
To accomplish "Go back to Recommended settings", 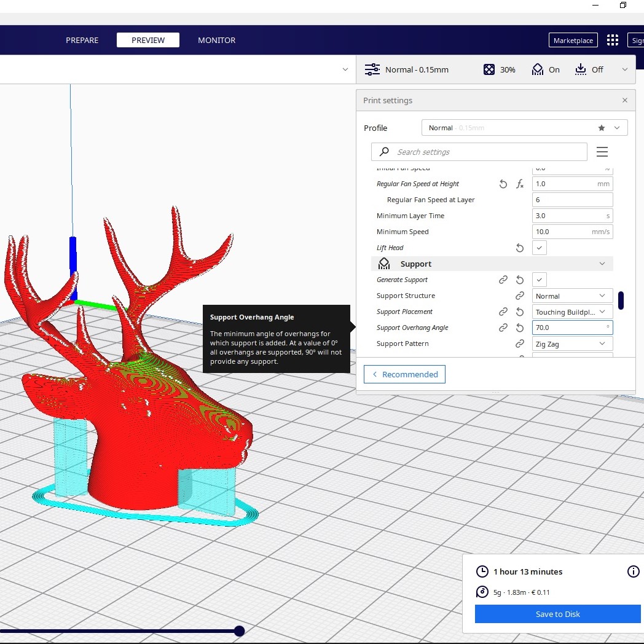I will click(x=404, y=374).
